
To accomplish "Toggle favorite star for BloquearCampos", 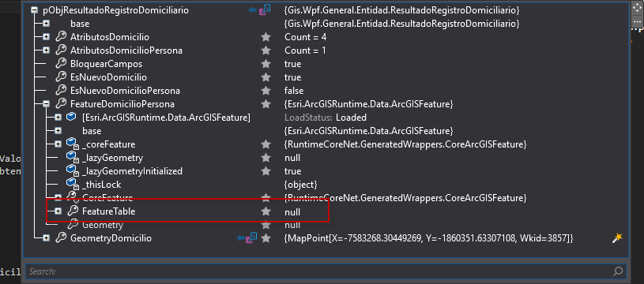I will 266,64.
